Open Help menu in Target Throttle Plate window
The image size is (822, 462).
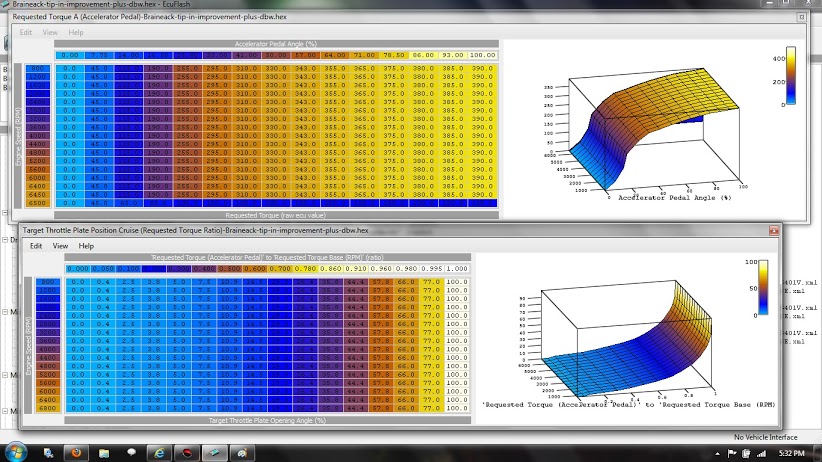86,245
